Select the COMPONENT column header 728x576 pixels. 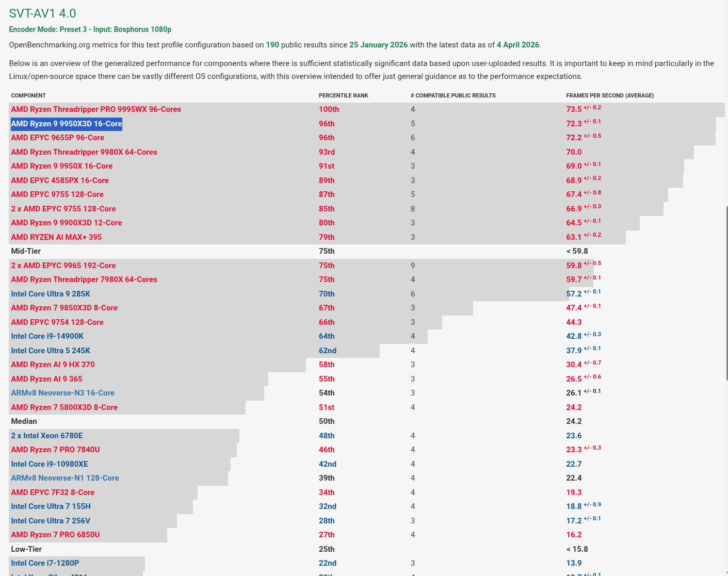click(28, 95)
